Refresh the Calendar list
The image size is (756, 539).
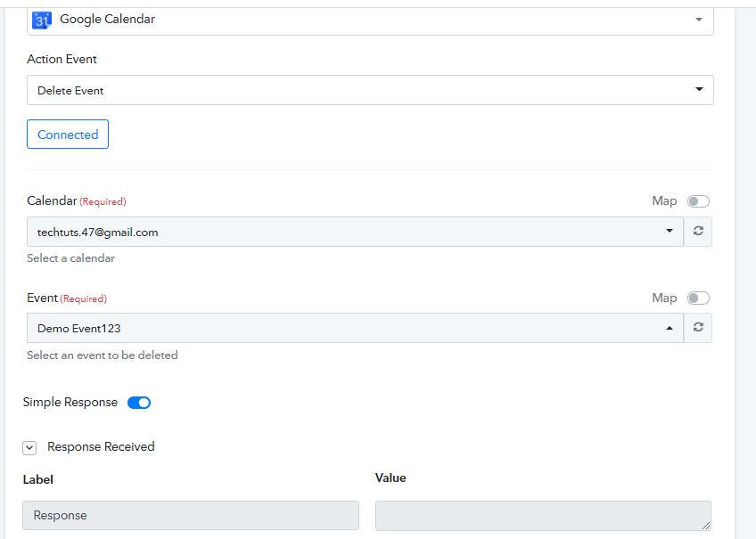(698, 232)
